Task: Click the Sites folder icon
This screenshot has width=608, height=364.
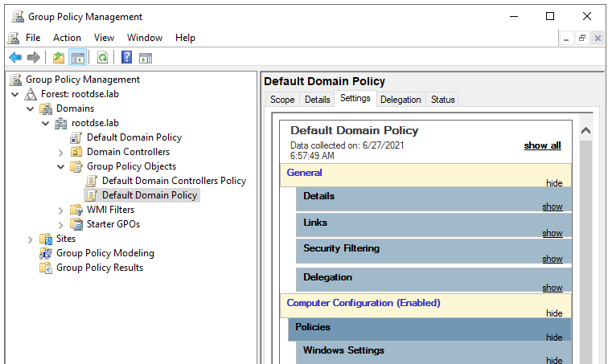Action: 46,239
